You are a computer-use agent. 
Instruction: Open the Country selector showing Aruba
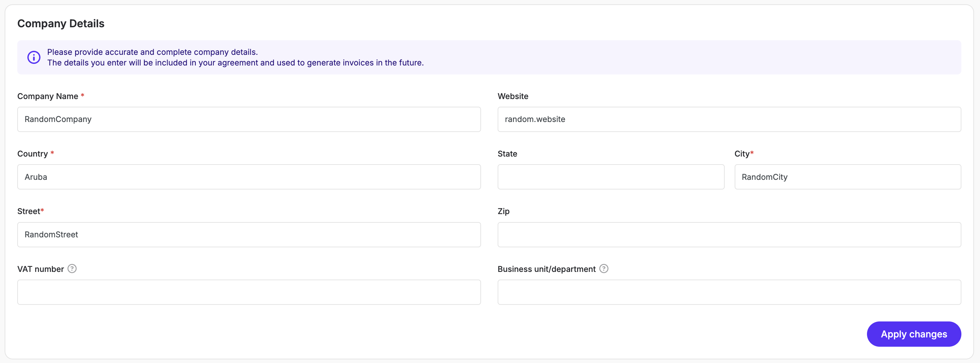click(x=249, y=177)
